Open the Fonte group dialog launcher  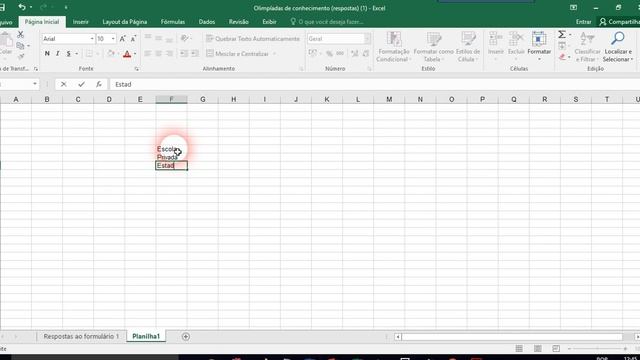tap(136, 69)
